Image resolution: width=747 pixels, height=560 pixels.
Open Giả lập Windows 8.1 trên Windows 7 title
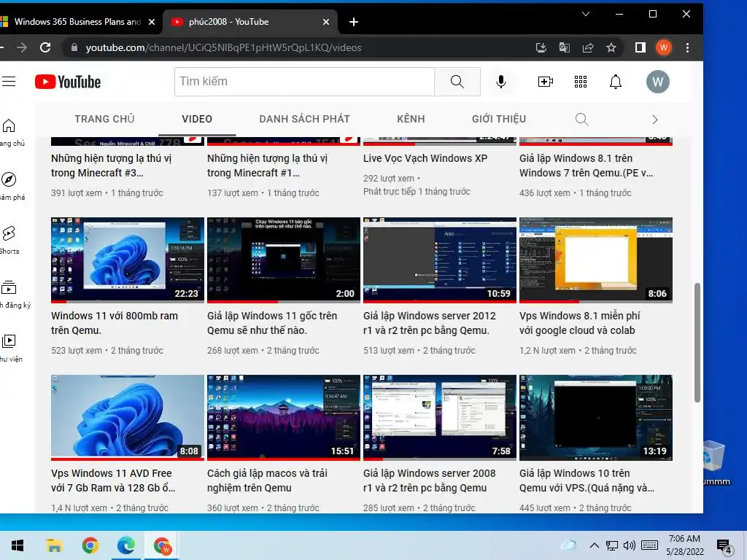coord(586,166)
